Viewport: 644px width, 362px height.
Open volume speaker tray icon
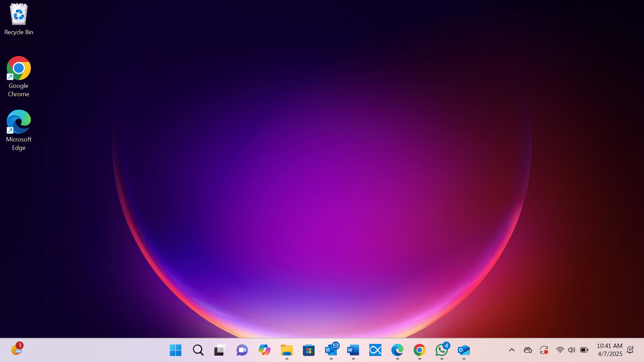point(572,350)
